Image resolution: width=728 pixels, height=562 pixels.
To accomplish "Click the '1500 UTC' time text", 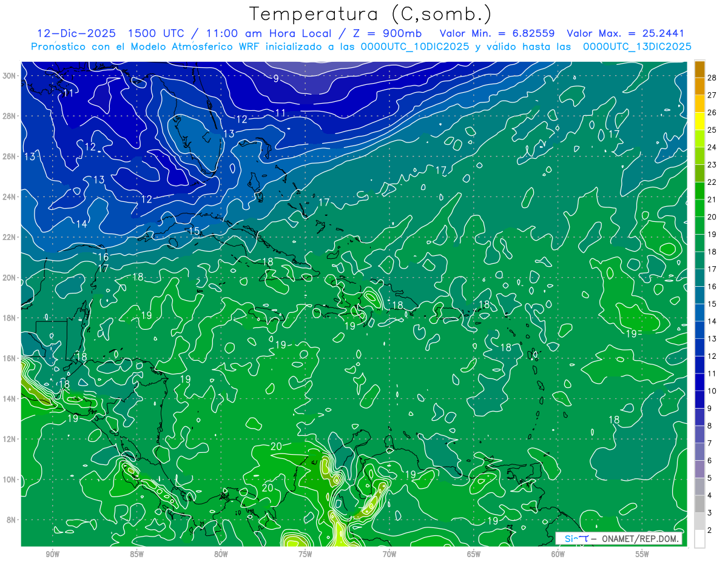I will [156, 33].
